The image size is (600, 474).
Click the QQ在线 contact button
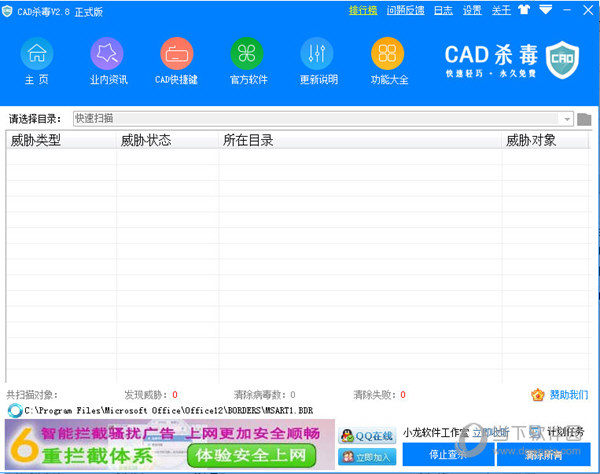pyautogui.click(x=367, y=436)
